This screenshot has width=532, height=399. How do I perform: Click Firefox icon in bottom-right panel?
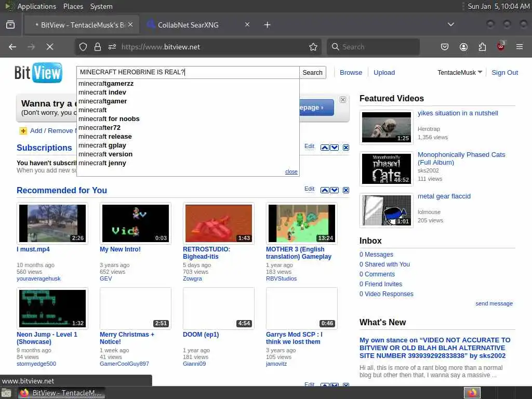tap(472, 393)
